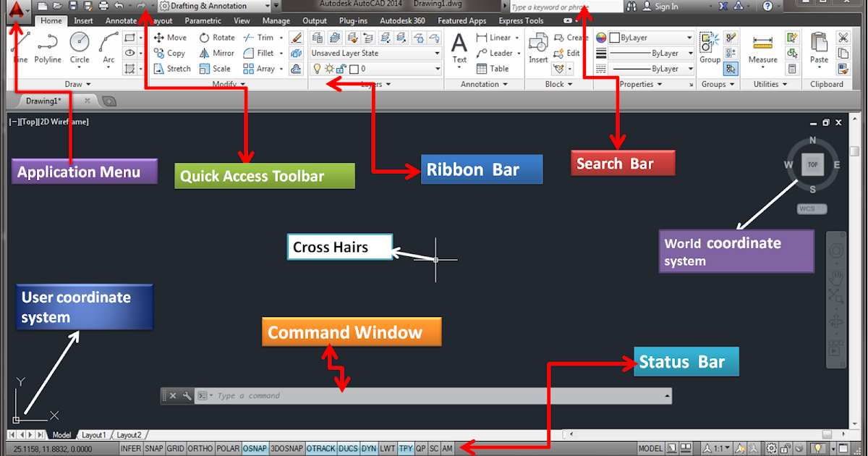This screenshot has width=868, height=456.
Task: Click the keyword search input field
Action: pos(566,7)
